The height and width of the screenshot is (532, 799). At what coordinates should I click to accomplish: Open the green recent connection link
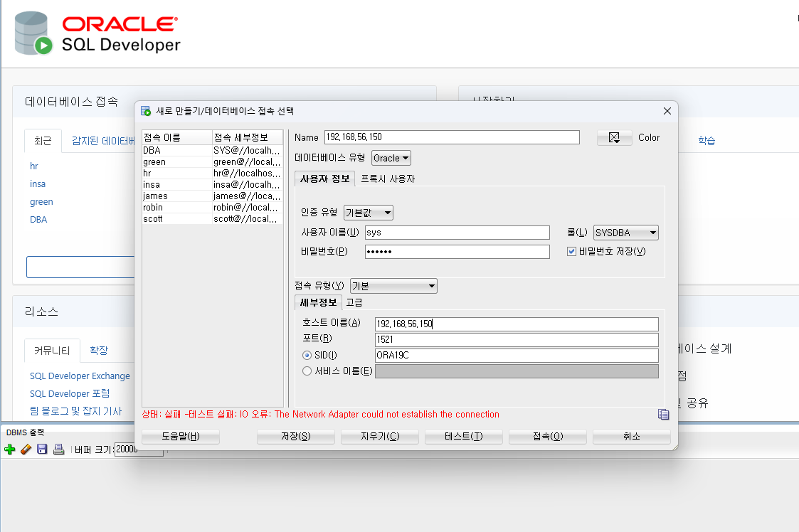[41, 202]
